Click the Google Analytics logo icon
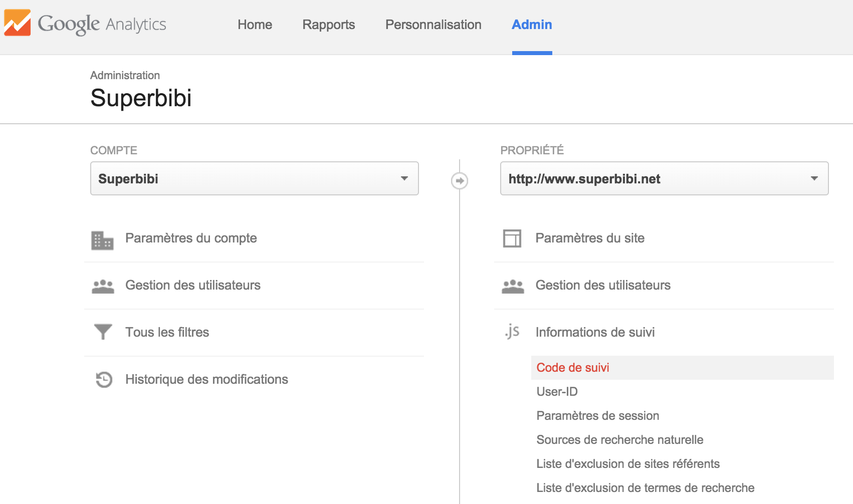853x504 pixels. [18, 23]
